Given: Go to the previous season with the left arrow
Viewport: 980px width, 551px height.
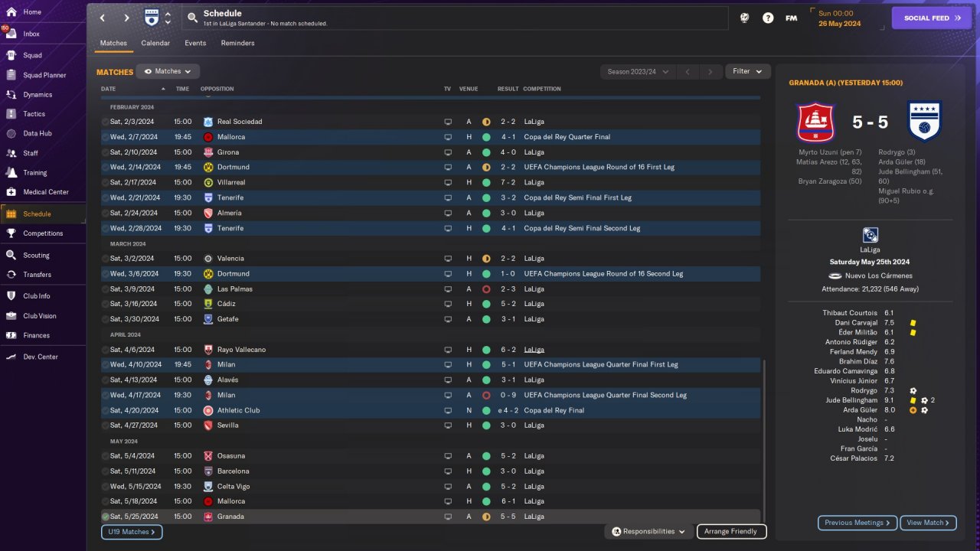Looking at the screenshot, I should (688, 71).
